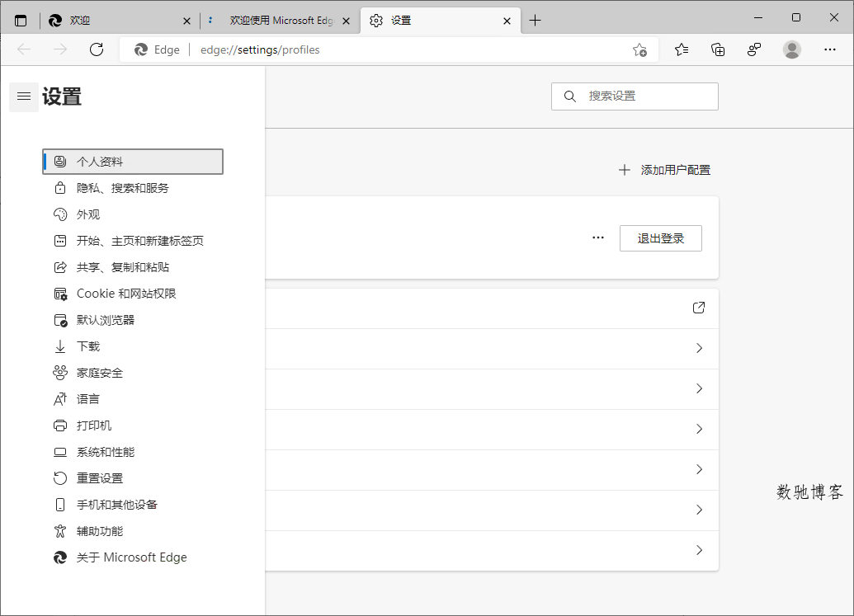The width and height of the screenshot is (854, 616).
Task: Open 隐私、搜索和服务 settings
Action: coord(133,188)
